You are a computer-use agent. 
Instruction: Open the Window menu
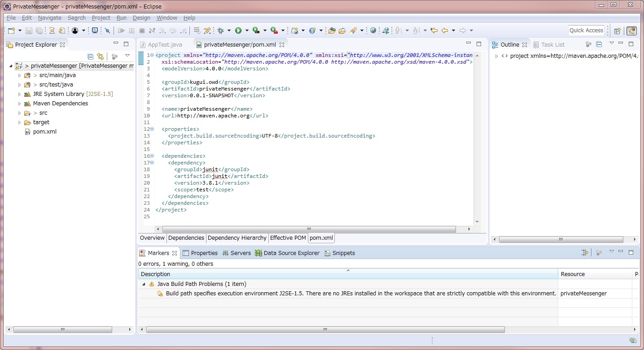[167, 18]
